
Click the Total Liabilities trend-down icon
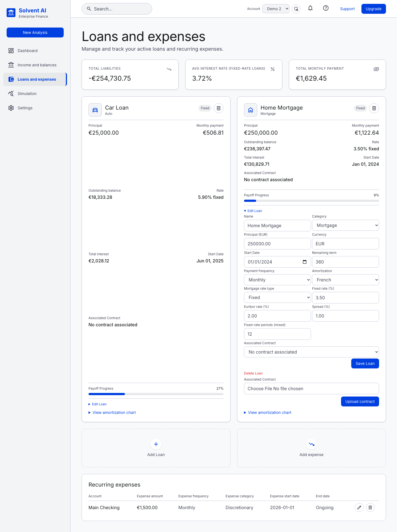pos(169,69)
